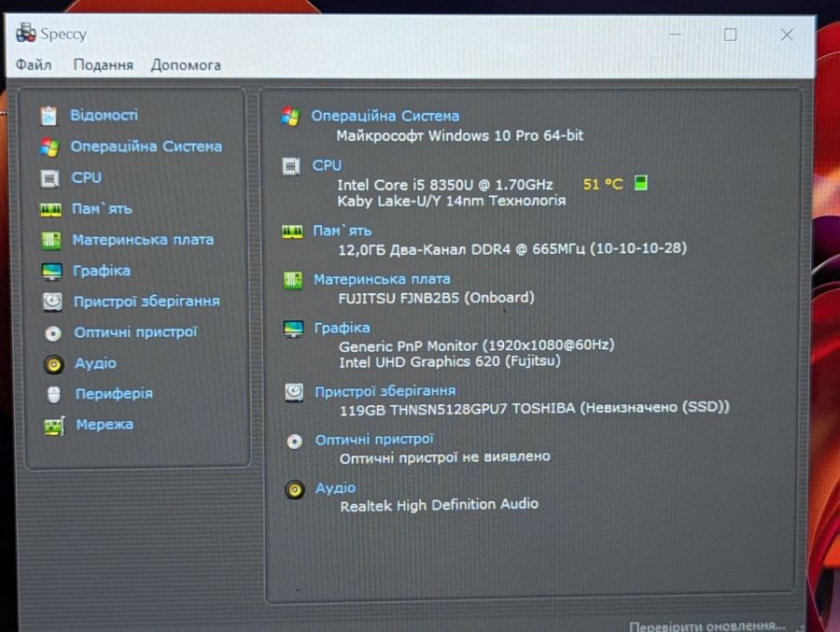This screenshot has width=840, height=632.
Task: Click the monitor icon in summary panel
Action: click(x=293, y=329)
